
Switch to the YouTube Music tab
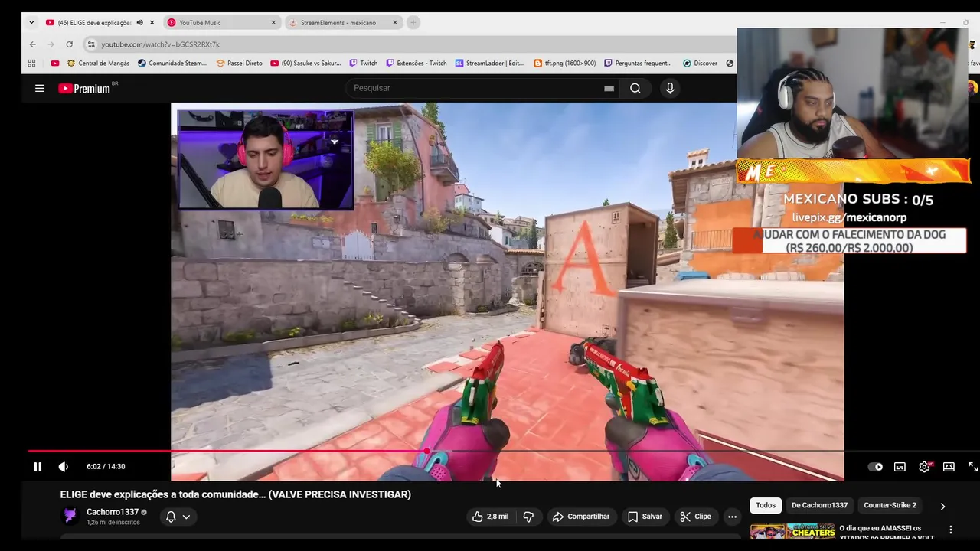[x=220, y=23]
